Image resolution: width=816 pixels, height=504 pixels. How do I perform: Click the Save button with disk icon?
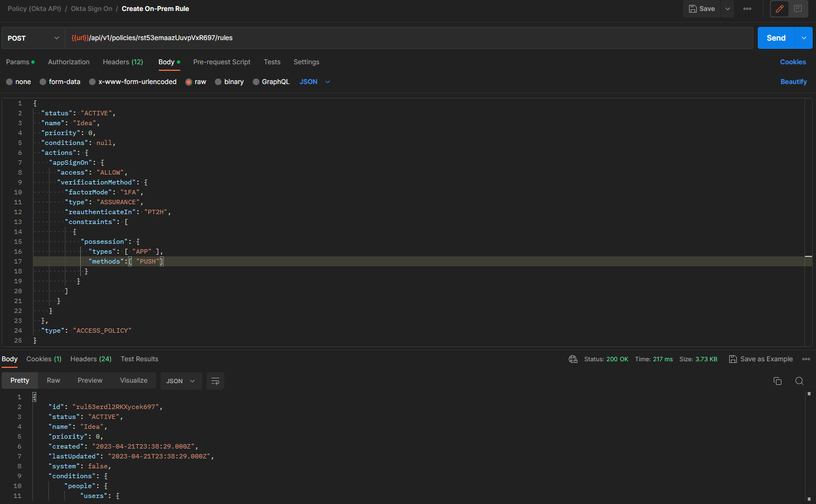(x=702, y=9)
